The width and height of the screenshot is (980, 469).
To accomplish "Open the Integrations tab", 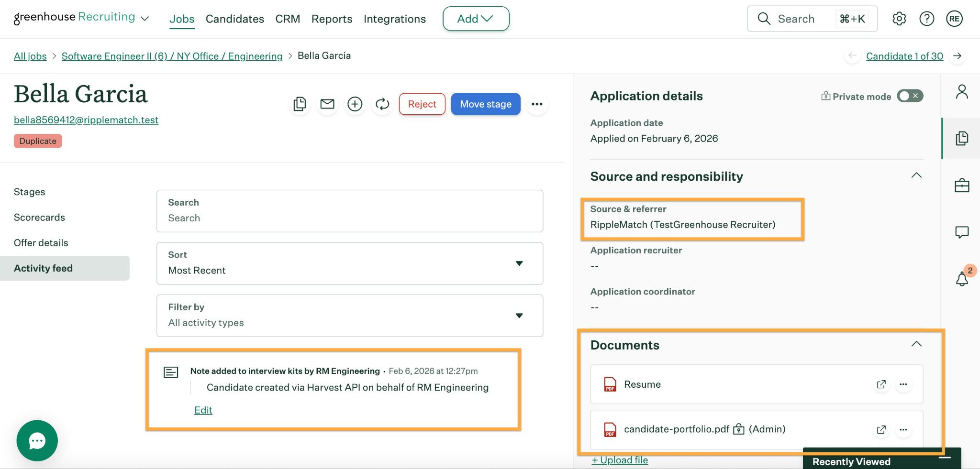I will point(395,19).
